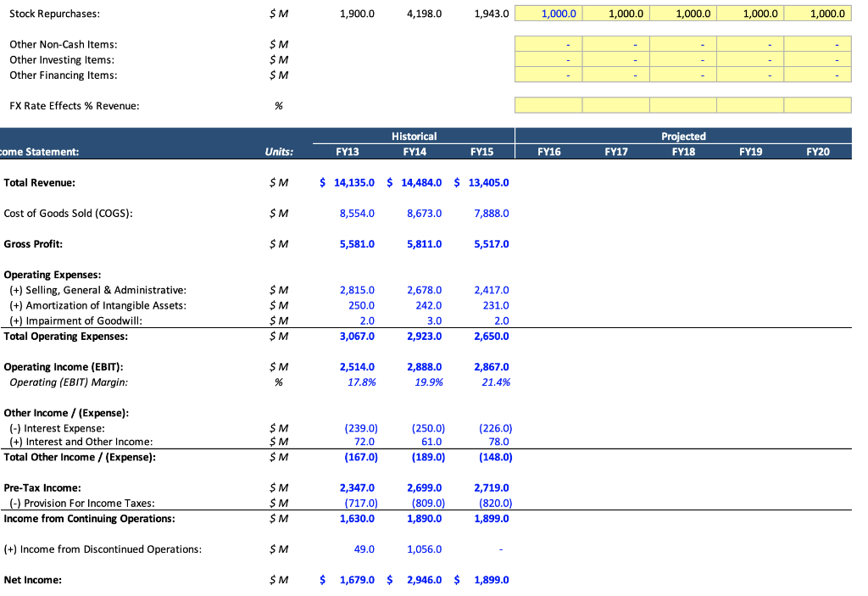Image resolution: width=868 pixels, height=596 pixels.
Task: Click an Other Investing Items yellow cell
Action: (x=615, y=59)
